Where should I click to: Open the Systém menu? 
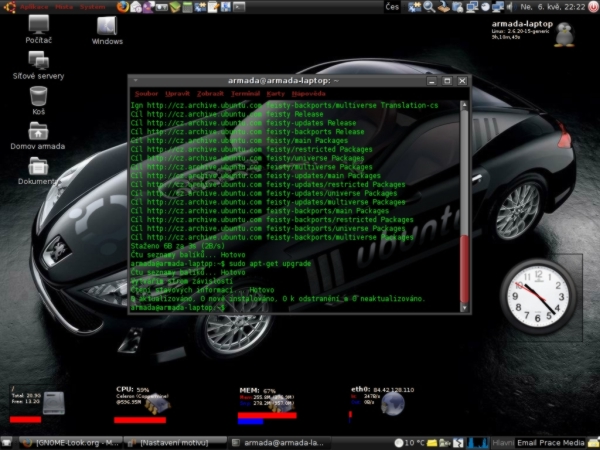(x=92, y=7)
